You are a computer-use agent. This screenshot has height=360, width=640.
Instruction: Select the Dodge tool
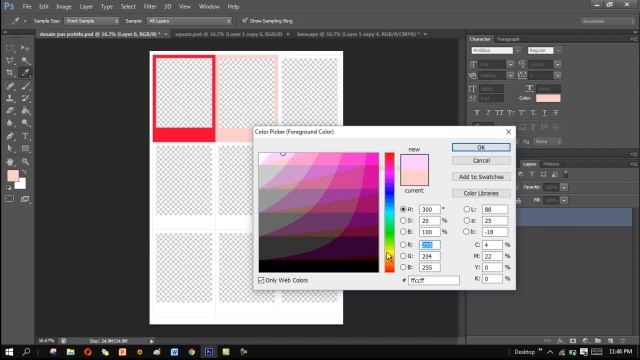(25, 123)
